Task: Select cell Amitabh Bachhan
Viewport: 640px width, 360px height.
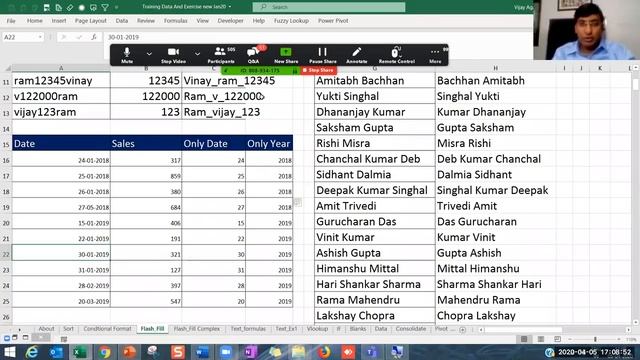Action: 375,81
